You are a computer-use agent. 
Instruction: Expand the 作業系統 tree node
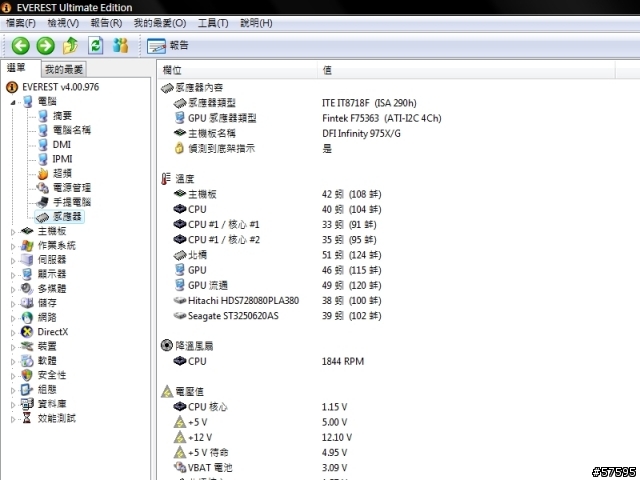tap(13, 246)
